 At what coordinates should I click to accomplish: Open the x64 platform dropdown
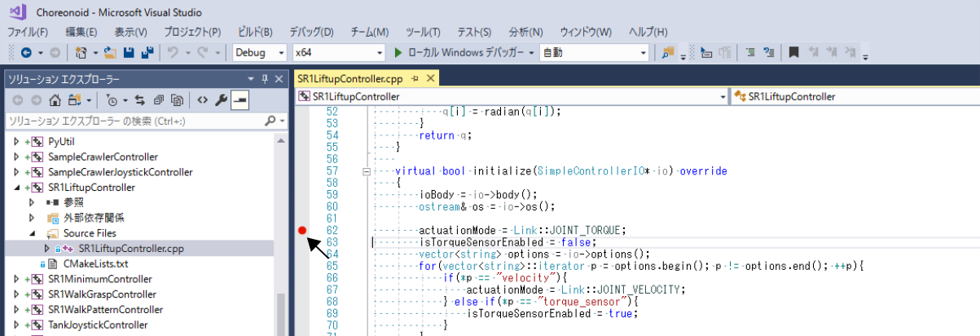coord(337,53)
